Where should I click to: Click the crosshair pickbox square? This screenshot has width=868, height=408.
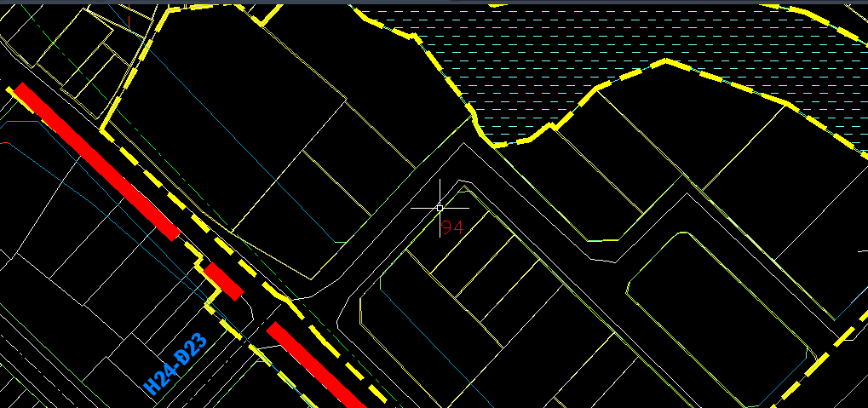tap(440, 208)
